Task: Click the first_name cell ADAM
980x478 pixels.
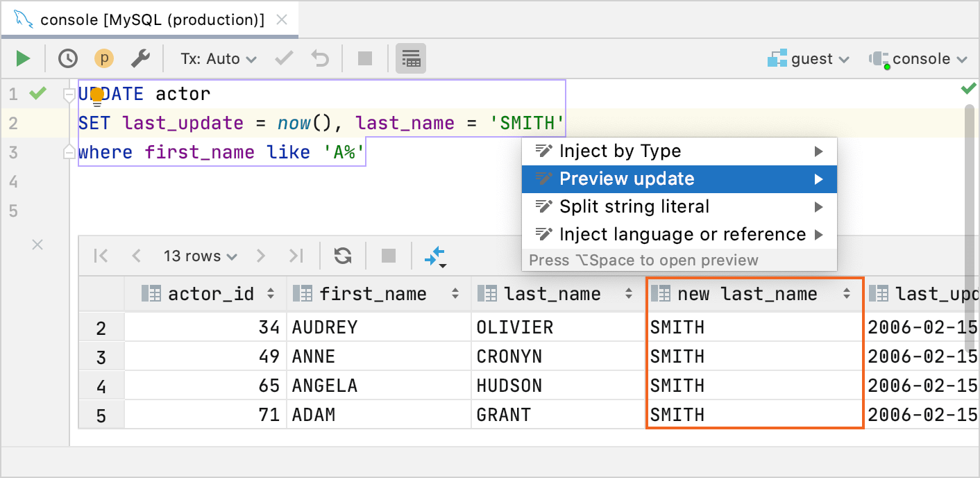Action: click(x=379, y=415)
